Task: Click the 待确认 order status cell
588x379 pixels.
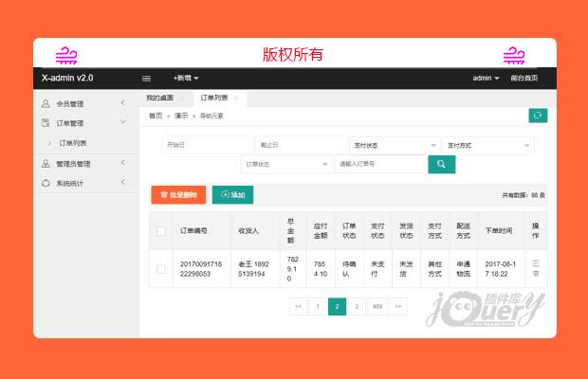Action: pyautogui.click(x=349, y=269)
